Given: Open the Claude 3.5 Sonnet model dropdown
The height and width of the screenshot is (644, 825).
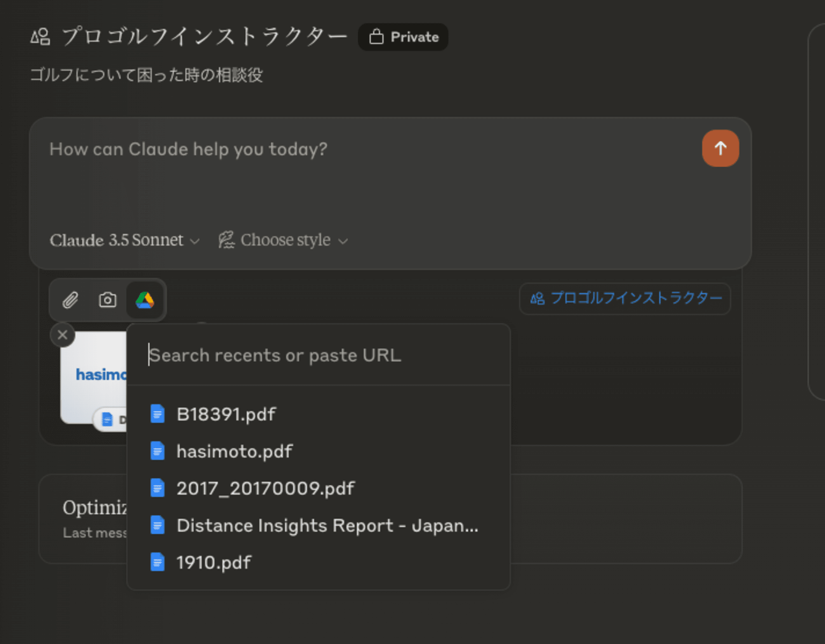Looking at the screenshot, I should click(x=125, y=240).
